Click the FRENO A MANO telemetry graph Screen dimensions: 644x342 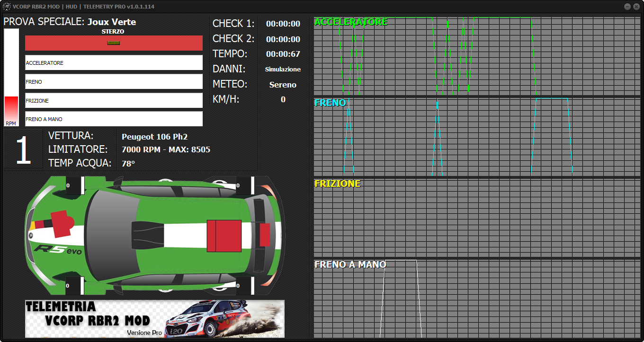point(477,298)
